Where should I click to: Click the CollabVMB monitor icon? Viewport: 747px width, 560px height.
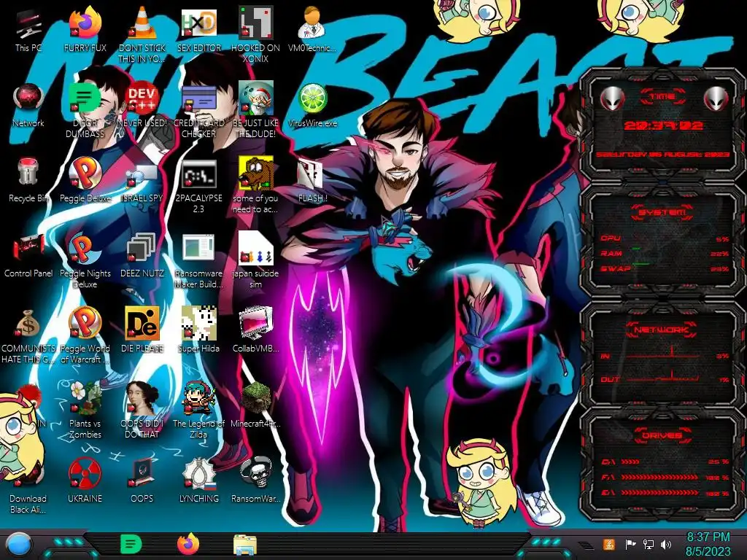(x=256, y=323)
